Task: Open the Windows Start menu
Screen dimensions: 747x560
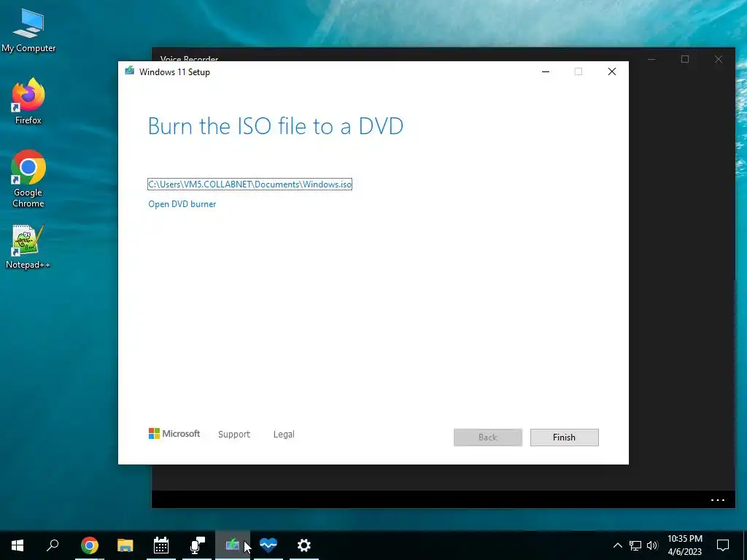Action: pos(18,545)
